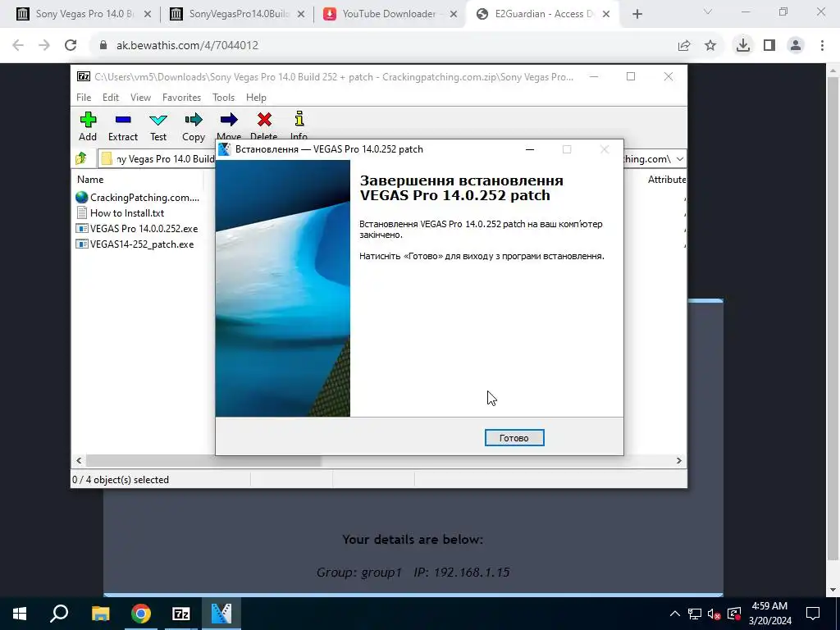Click the muted volume tray icon
Image resolution: width=840 pixels, height=630 pixels.
click(x=714, y=614)
